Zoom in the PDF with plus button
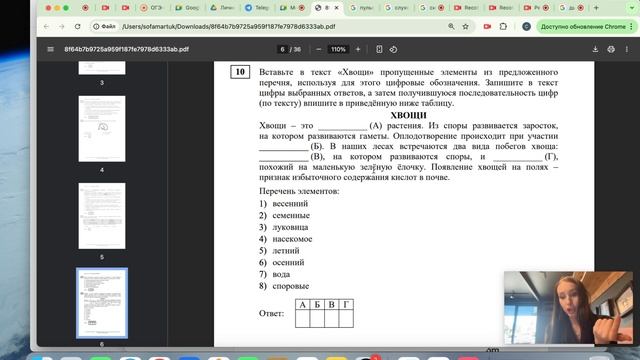Screen dimensions: 640x360 [358, 49]
